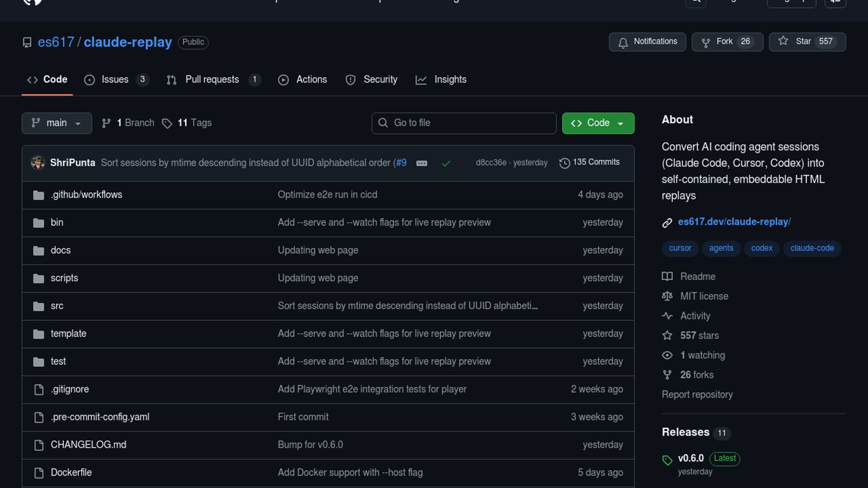Switch to the Issues tab
The image size is (868, 488).
click(x=115, y=80)
